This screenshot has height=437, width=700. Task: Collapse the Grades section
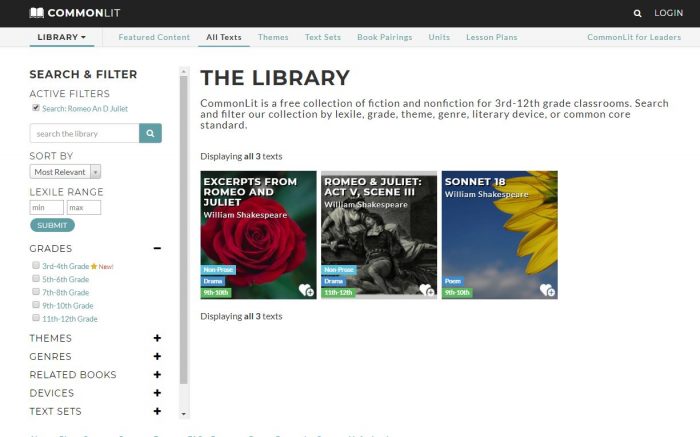(157, 248)
